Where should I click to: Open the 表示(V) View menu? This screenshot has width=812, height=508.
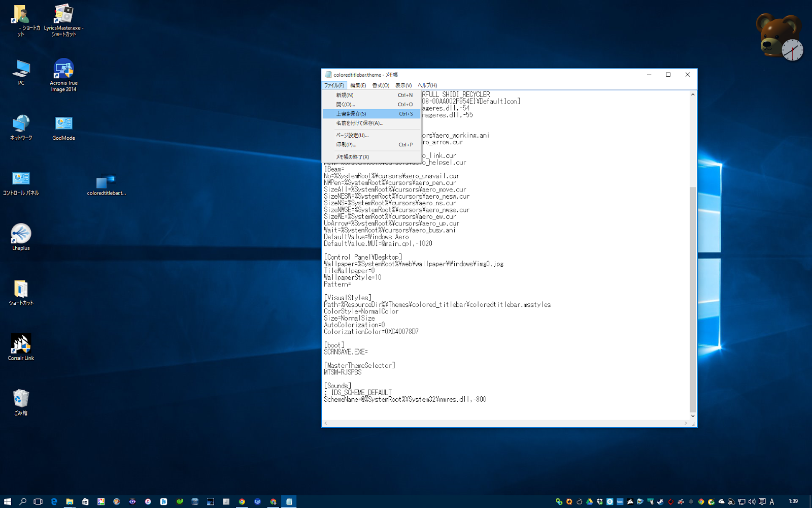tap(403, 85)
